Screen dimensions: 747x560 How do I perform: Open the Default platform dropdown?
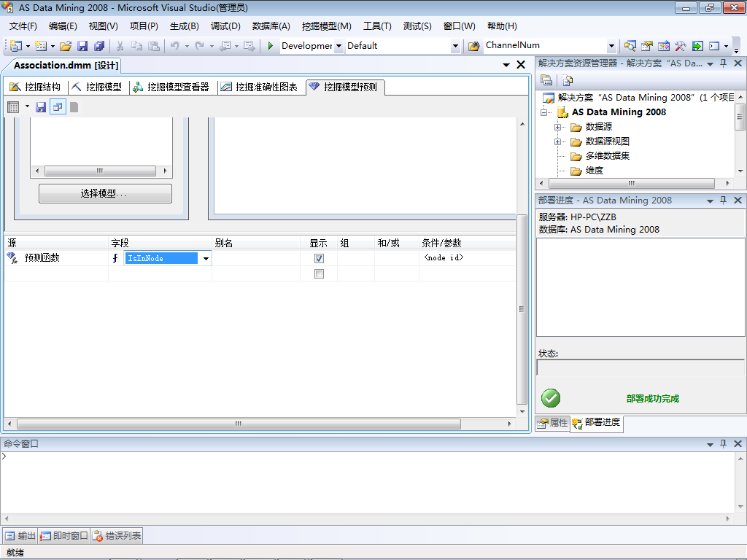point(455,46)
